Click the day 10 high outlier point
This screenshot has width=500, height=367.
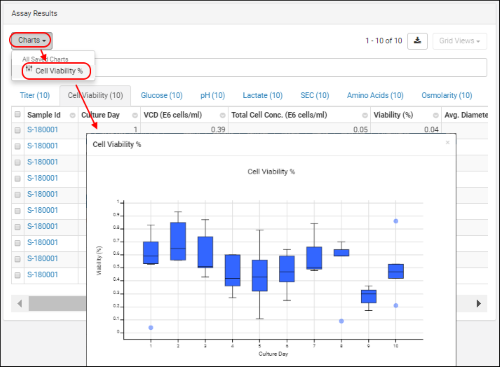pyautogui.click(x=396, y=221)
